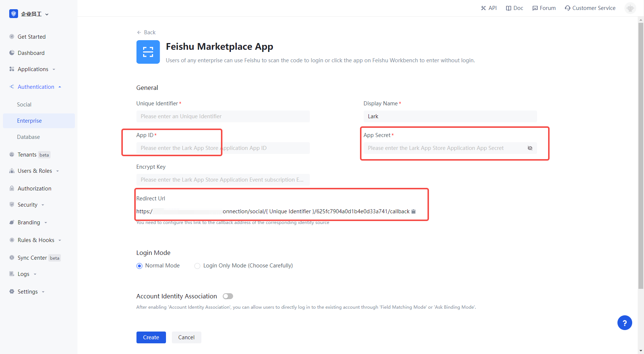This screenshot has width=644, height=354.
Task: Expand the Applications sidebar menu
Action: [33, 69]
